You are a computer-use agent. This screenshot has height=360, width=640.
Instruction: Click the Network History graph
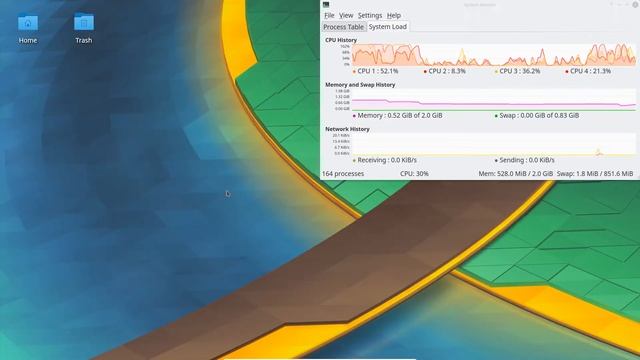point(493,144)
